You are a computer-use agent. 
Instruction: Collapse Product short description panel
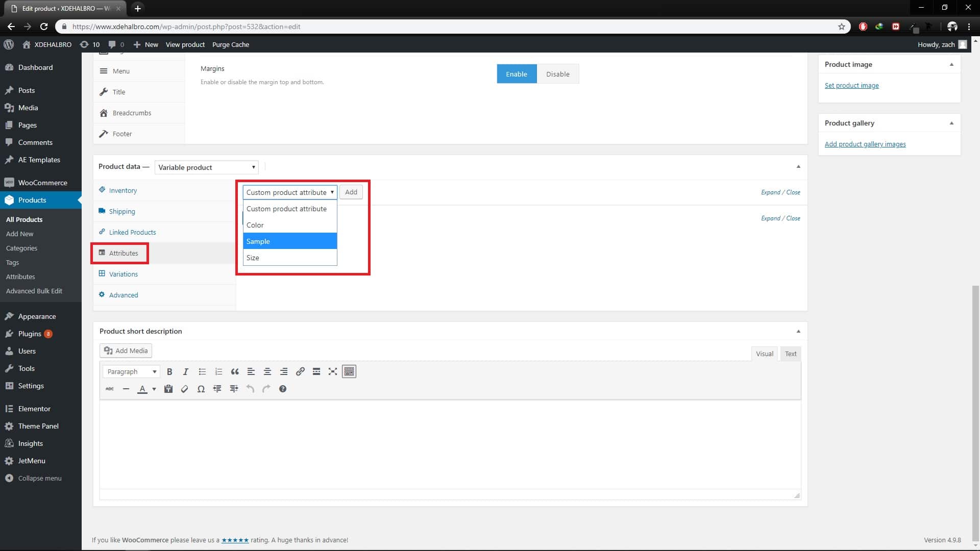click(798, 331)
